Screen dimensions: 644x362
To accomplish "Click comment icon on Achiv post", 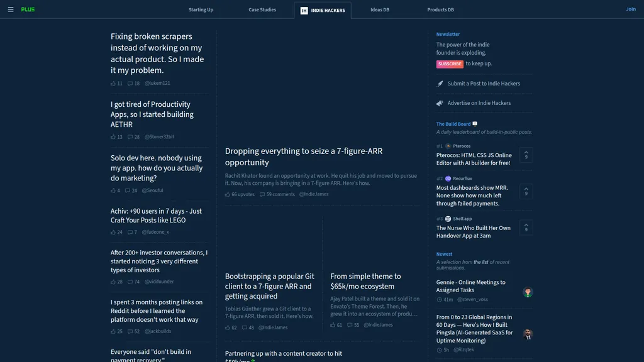I will (x=130, y=233).
